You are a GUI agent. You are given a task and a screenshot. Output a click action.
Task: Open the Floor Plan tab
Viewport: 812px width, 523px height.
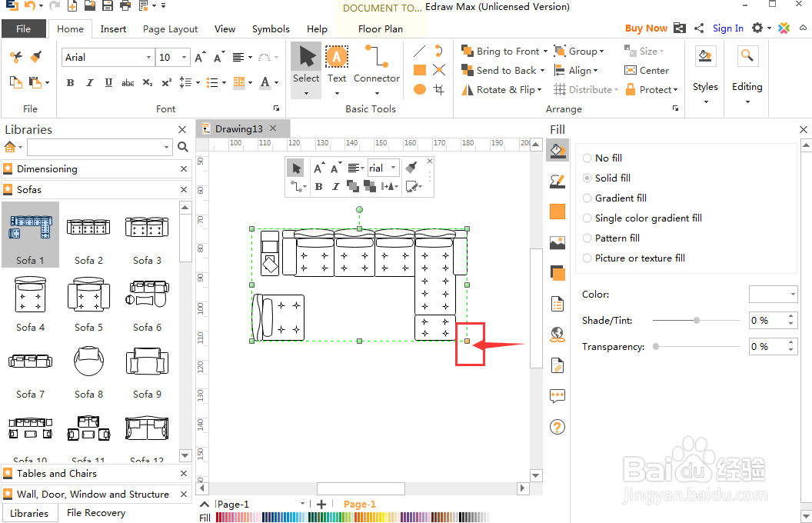click(381, 29)
